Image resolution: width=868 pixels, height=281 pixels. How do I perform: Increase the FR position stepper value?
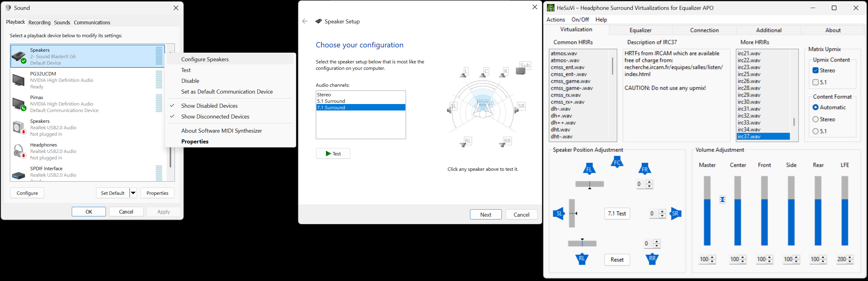[649, 182]
